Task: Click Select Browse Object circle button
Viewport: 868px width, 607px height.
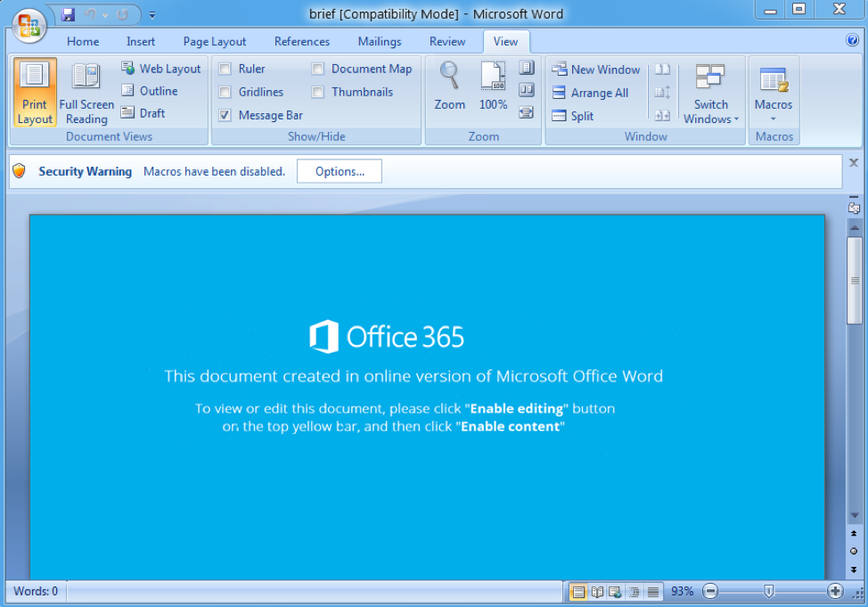Action: pyautogui.click(x=854, y=551)
